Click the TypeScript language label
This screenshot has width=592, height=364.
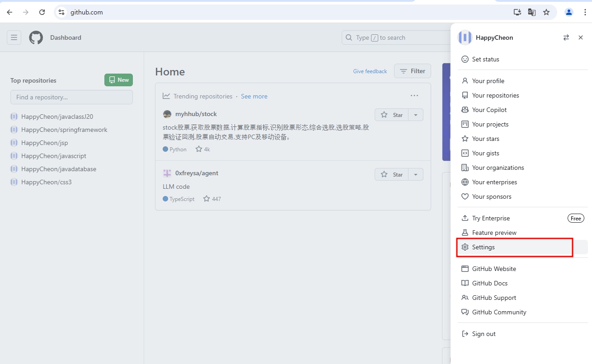click(182, 199)
